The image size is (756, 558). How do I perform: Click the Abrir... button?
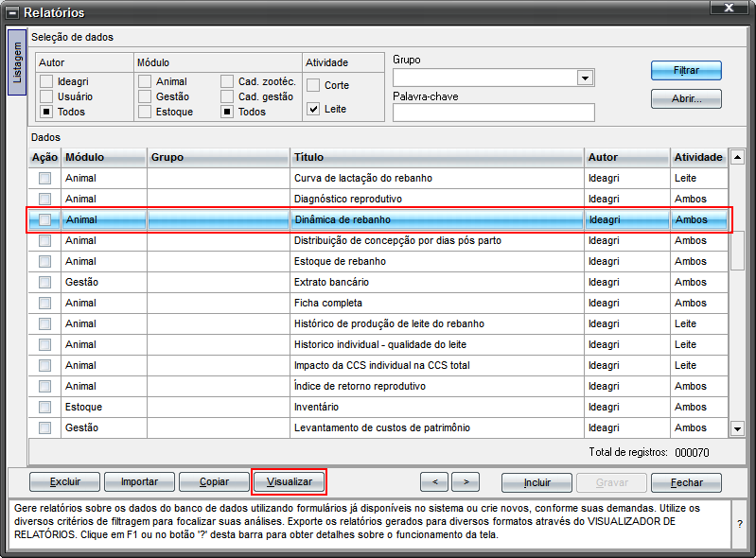pos(686,98)
